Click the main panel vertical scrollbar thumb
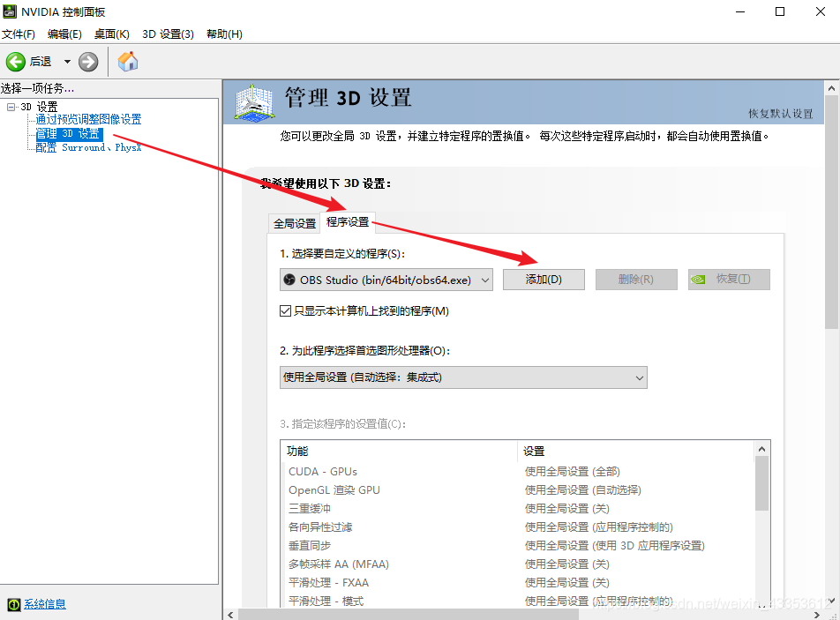The width and height of the screenshot is (840, 620). pos(831,212)
